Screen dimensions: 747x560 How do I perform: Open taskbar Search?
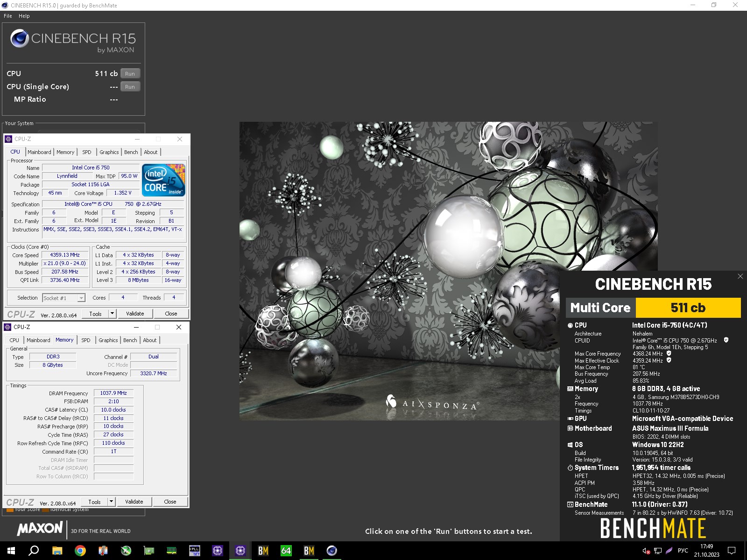[34, 551]
